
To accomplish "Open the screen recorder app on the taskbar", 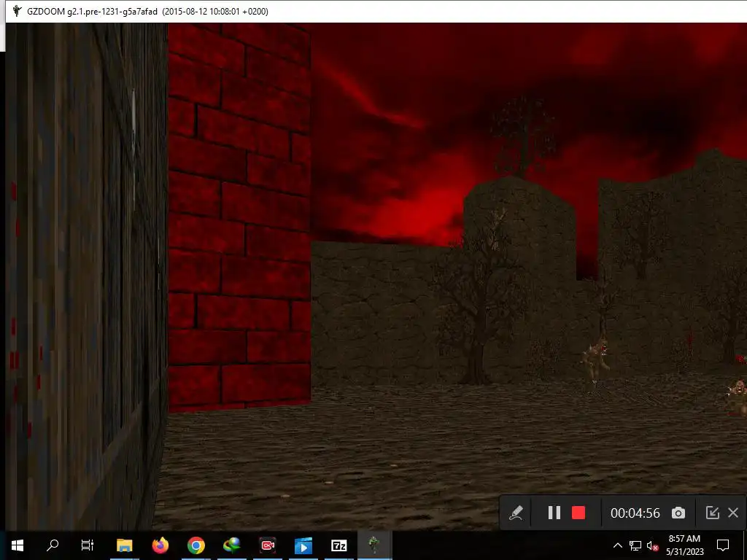I will click(267, 545).
